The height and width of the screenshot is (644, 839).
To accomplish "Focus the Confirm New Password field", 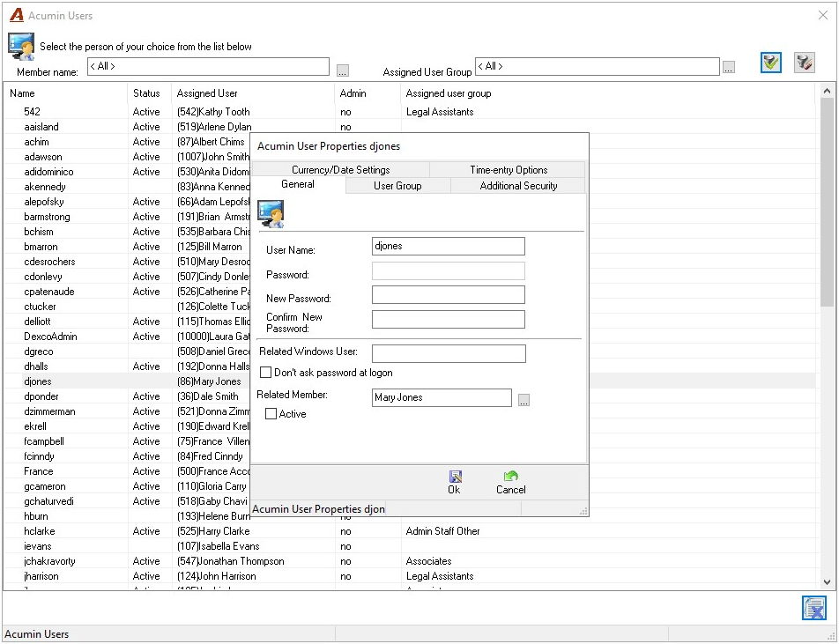I will [x=449, y=319].
